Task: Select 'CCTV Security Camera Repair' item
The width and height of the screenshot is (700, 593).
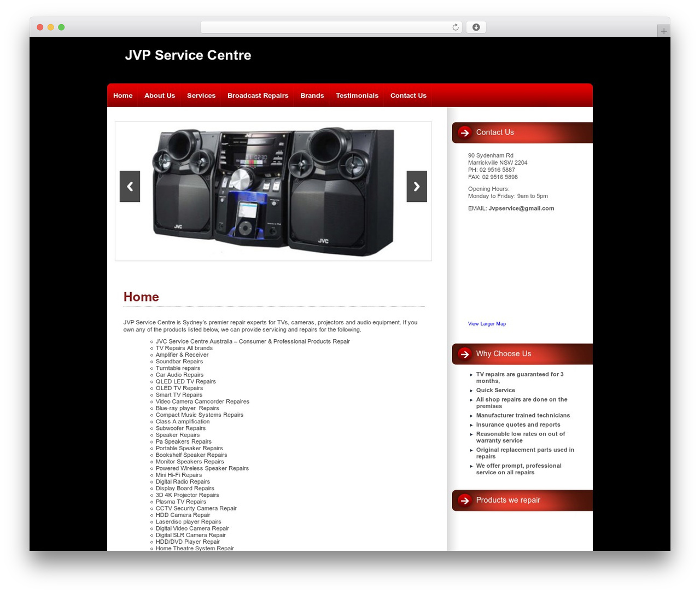Action: coord(196,508)
